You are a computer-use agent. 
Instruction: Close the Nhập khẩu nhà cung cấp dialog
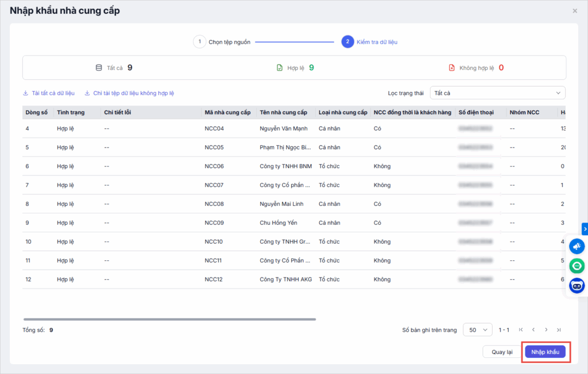click(575, 11)
